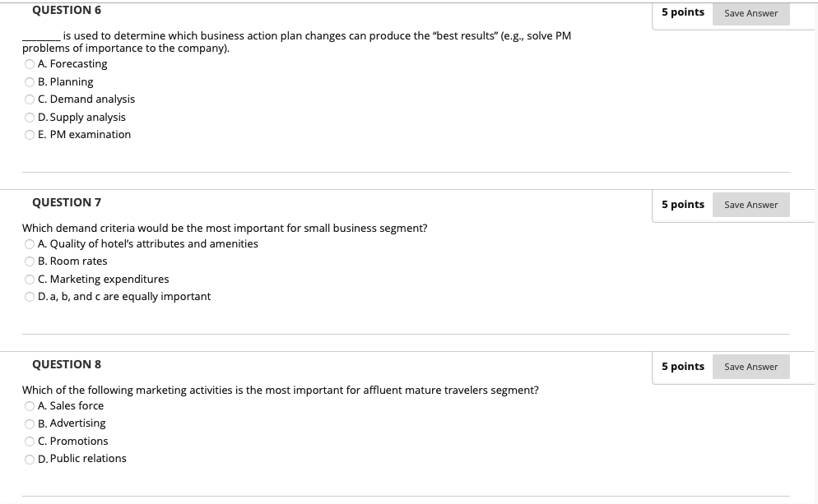The width and height of the screenshot is (818, 504).
Task: Select answer B Planning for Question 6
Action: click(30, 81)
